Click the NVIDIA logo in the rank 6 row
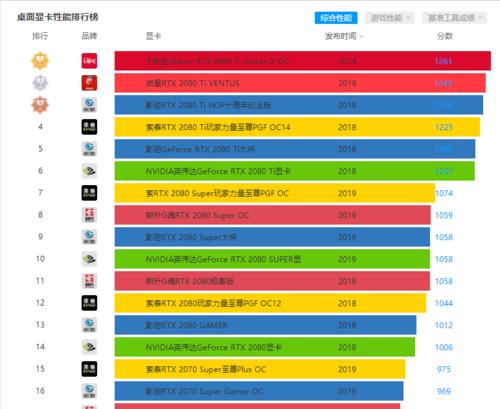500x409 pixels. [x=89, y=171]
